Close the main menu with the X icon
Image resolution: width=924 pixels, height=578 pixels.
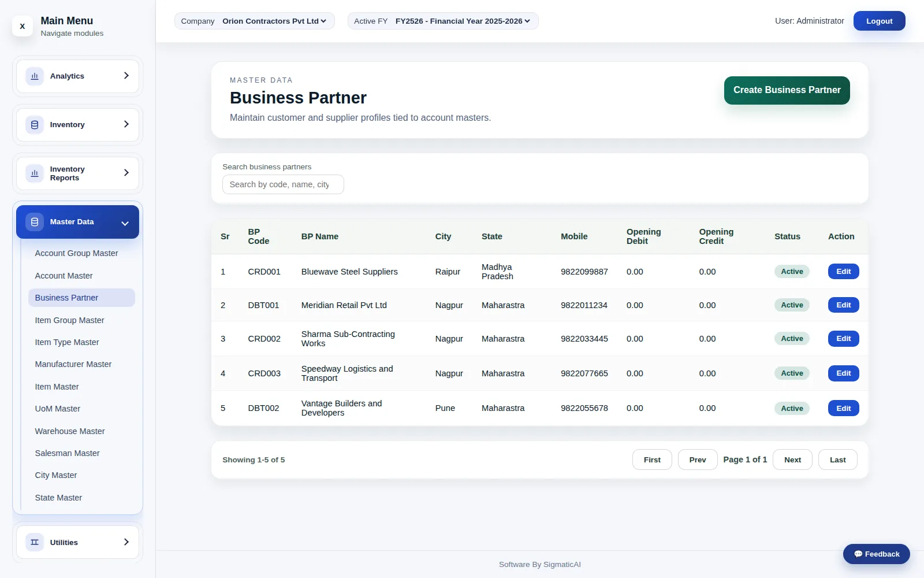[x=23, y=26]
